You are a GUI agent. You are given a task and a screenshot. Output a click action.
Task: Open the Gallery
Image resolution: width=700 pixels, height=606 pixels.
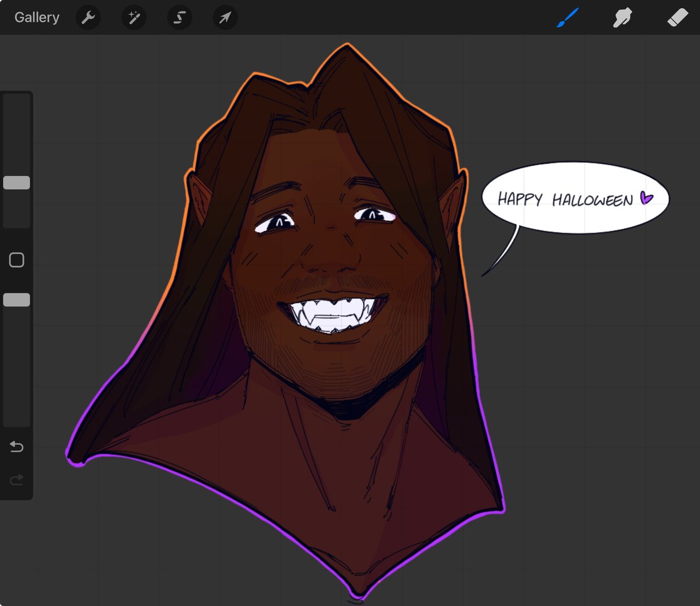coord(37,18)
